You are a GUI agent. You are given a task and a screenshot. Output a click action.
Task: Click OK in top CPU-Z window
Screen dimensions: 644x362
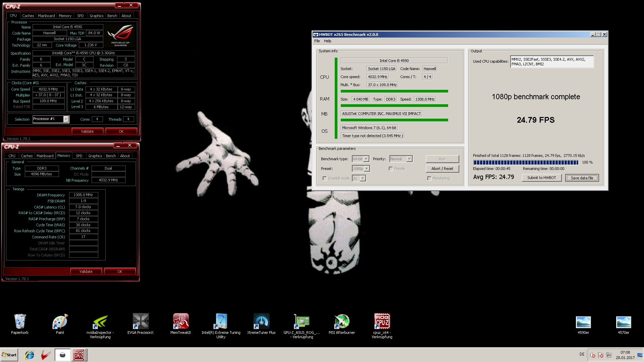coord(121,131)
